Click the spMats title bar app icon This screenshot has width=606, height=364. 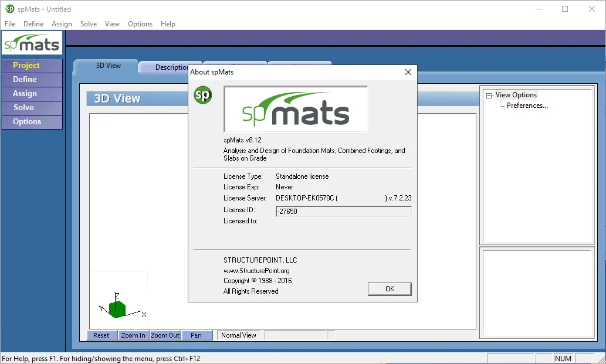click(x=9, y=9)
